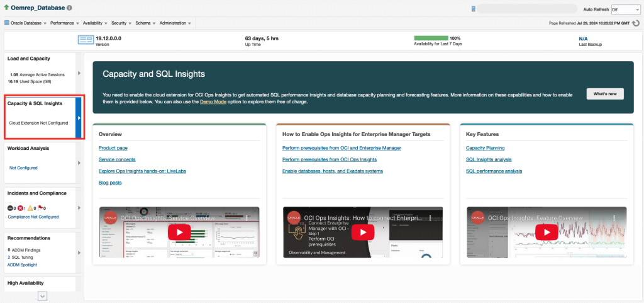Click the fatal incidents black icon
This screenshot has width=644, height=303.
[x=10, y=209]
